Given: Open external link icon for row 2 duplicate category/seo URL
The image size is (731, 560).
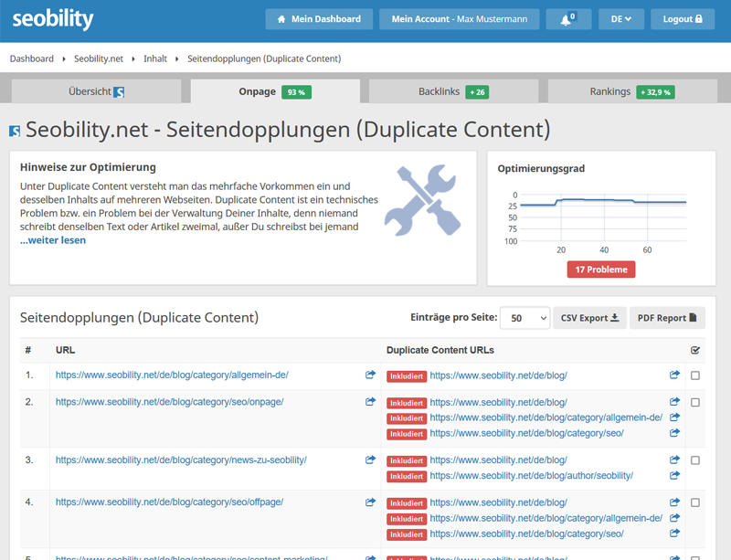Looking at the screenshot, I should click(x=674, y=433).
